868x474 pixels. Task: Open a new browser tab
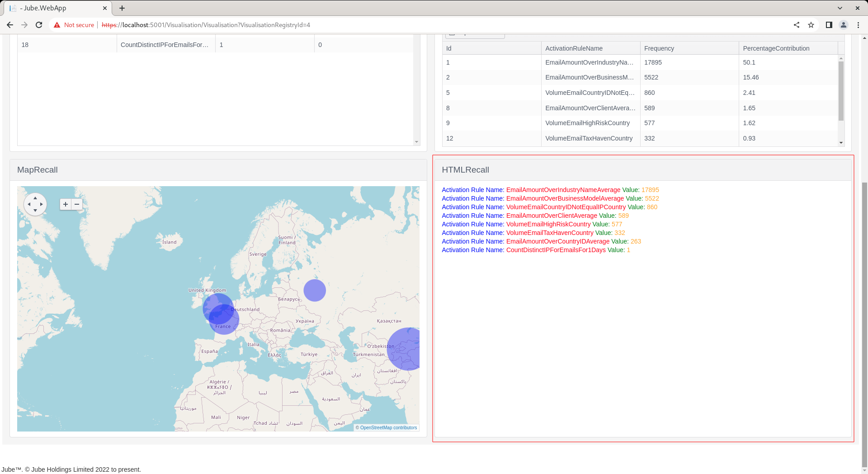coord(122,8)
